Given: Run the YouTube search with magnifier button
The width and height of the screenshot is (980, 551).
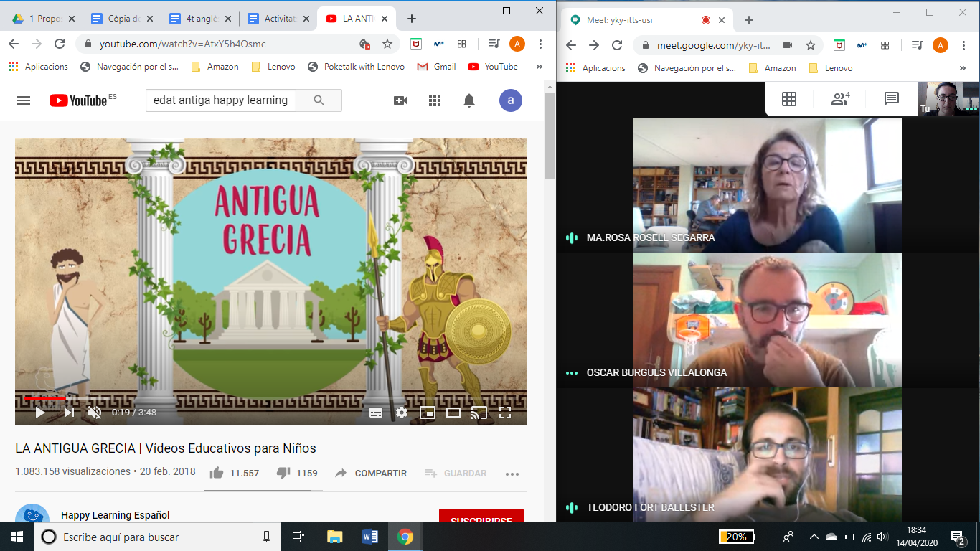Looking at the screenshot, I should click(319, 100).
